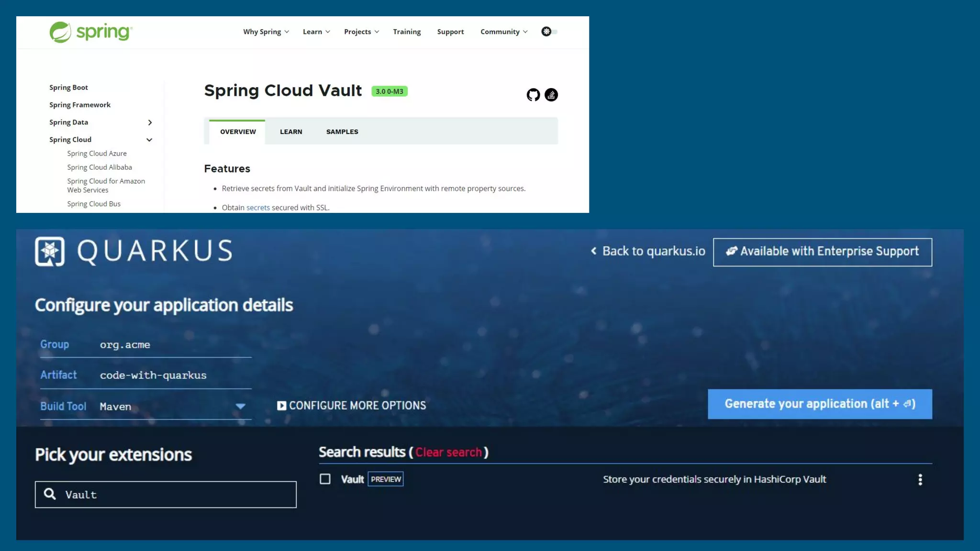Viewport: 980px width, 551px height.
Task: Click the handshake icon for Enterprise Support
Action: tap(731, 251)
